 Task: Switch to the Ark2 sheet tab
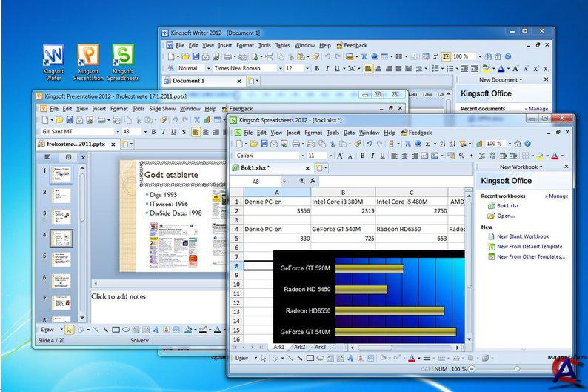tap(299, 347)
